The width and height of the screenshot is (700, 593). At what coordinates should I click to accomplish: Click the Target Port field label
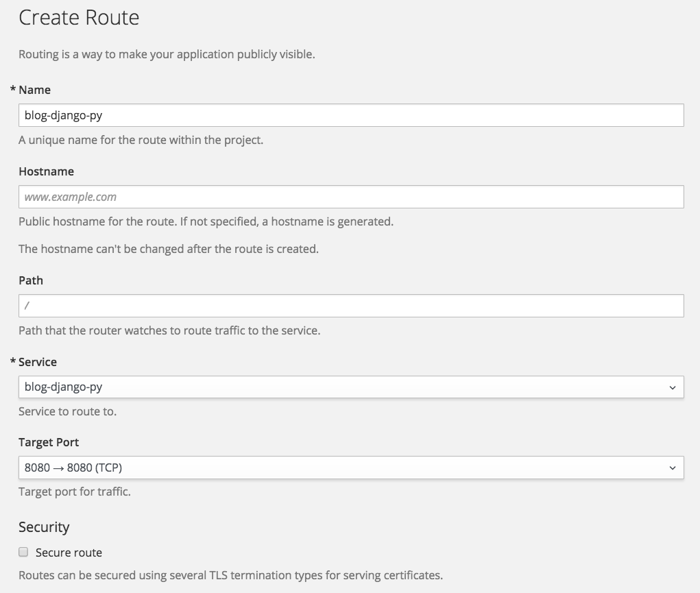[x=49, y=442]
